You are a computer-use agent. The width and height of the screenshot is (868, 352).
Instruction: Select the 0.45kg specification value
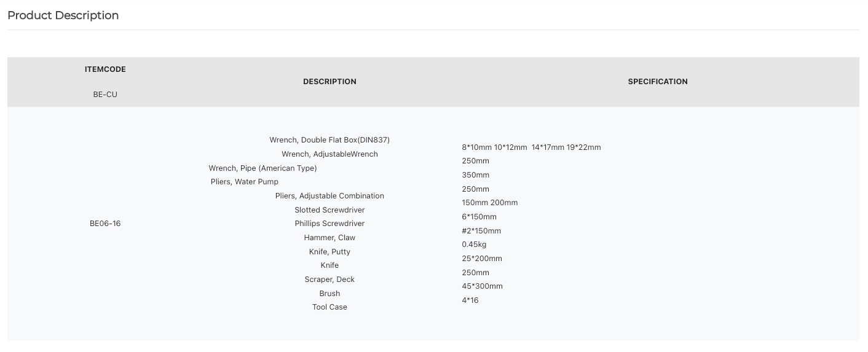coord(474,244)
